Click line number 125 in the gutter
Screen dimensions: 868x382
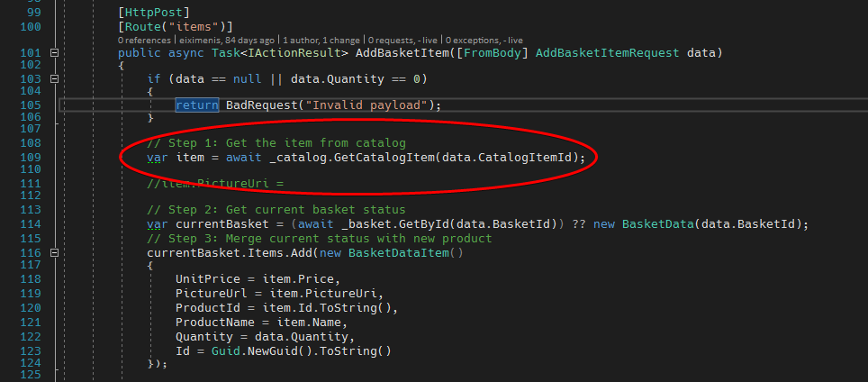tap(30, 376)
